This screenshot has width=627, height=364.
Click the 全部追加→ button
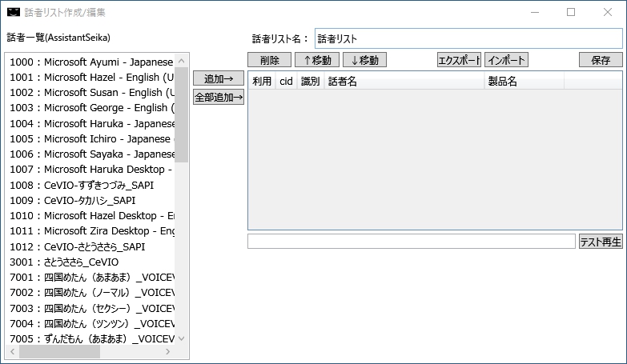click(219, 97)
